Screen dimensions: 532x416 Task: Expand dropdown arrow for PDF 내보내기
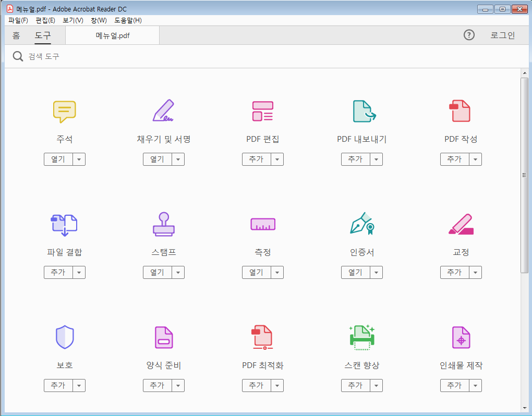[x=376, y=160]
